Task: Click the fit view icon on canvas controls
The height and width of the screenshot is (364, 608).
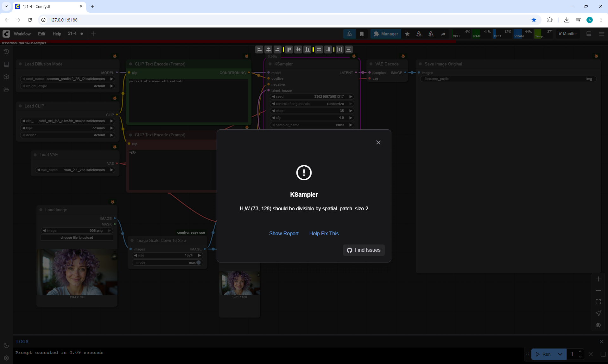Action: pyautogui.click(x=598, y=302)
